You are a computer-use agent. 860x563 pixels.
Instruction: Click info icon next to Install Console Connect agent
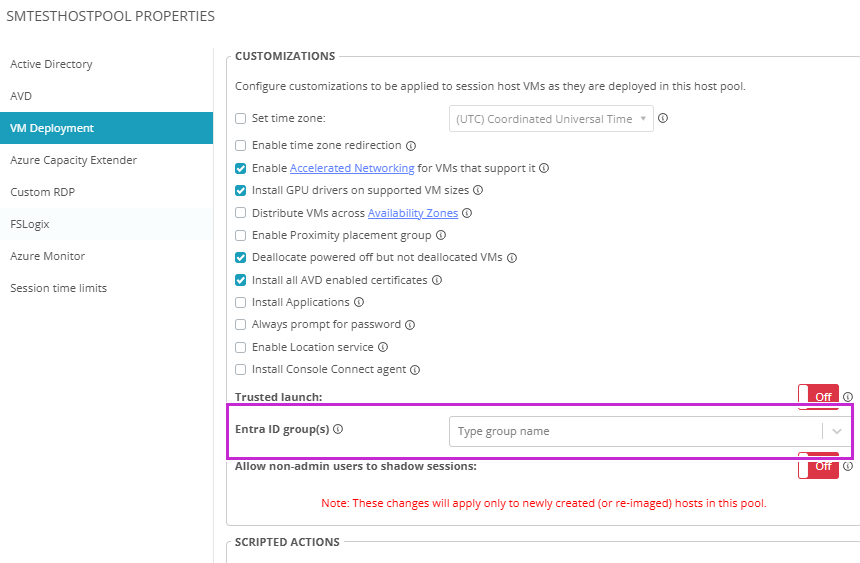pos(415,370)
